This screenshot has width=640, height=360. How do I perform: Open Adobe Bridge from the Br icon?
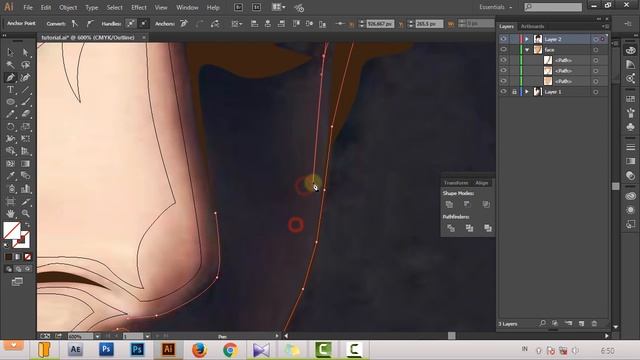238,7
